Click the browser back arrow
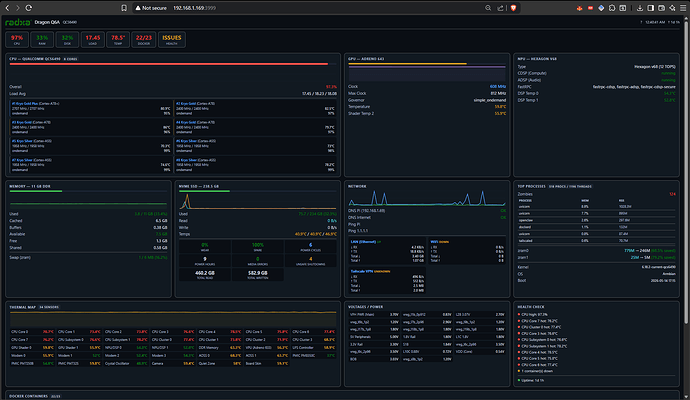Image resolution: width=690 pixels, height=400 pixels. (x=7, y=8)
